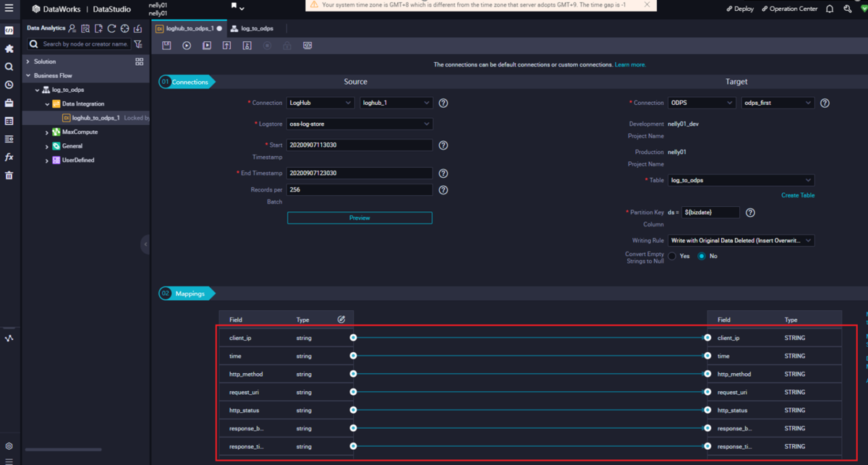The width and height of the screenshot is (868, 465).
Task: Click the locate target icon in panel header
Action: point(124,28)
